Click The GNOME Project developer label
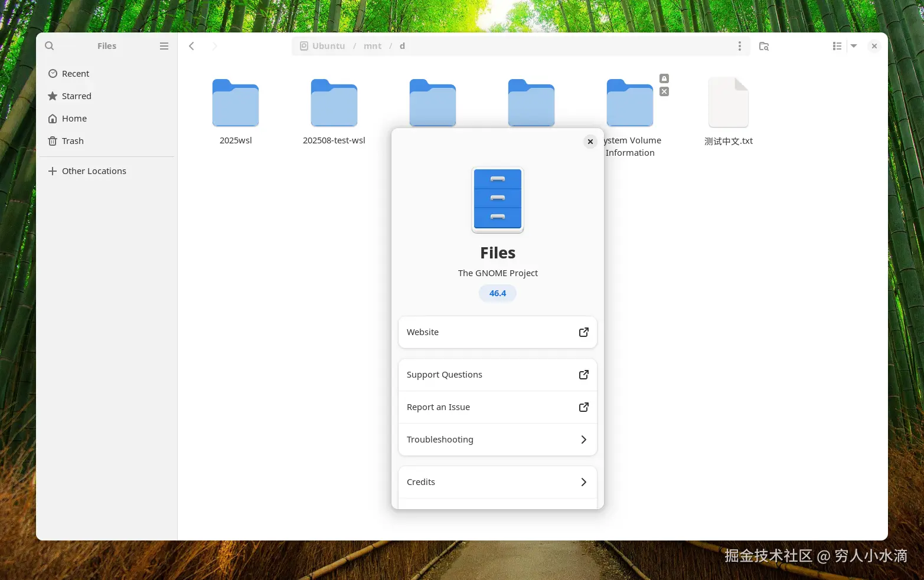Screen dimensions: 924x580 [498, 273]
